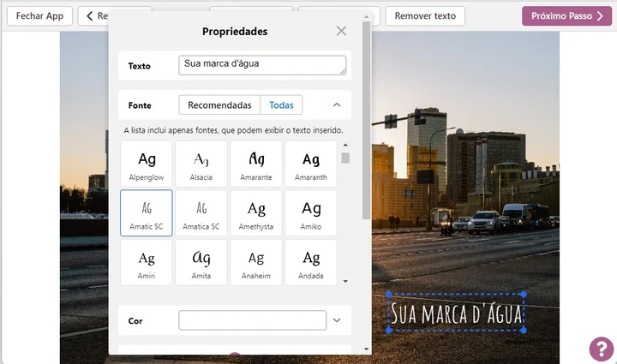Image resolution: width=617 pixels, height=364 pixels.
Task: Open the Cor color field
Action: point(252,320)
